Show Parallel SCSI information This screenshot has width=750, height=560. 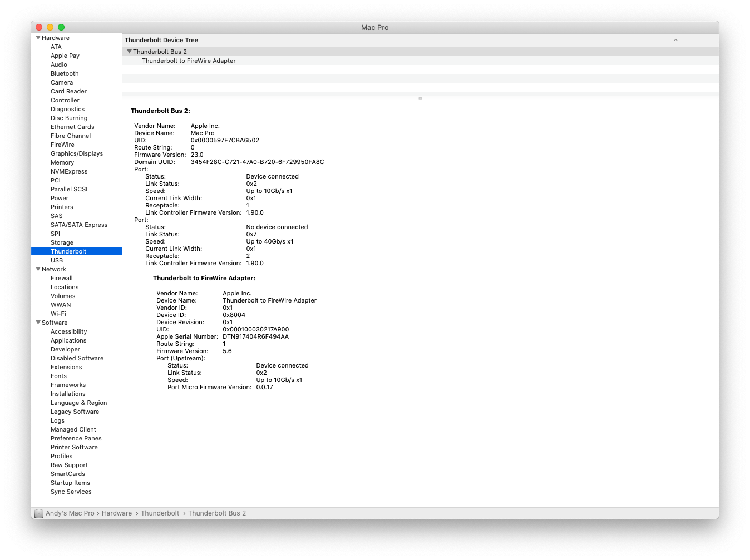click(x=69, y=189)
